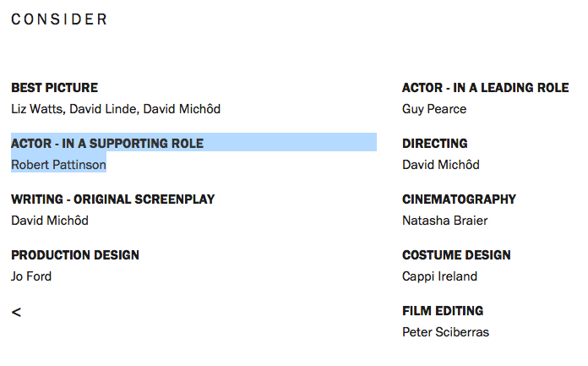The image size is (588, 366).
Task: Click the COSTUME DESIGN heading
Action: point(456,255)
